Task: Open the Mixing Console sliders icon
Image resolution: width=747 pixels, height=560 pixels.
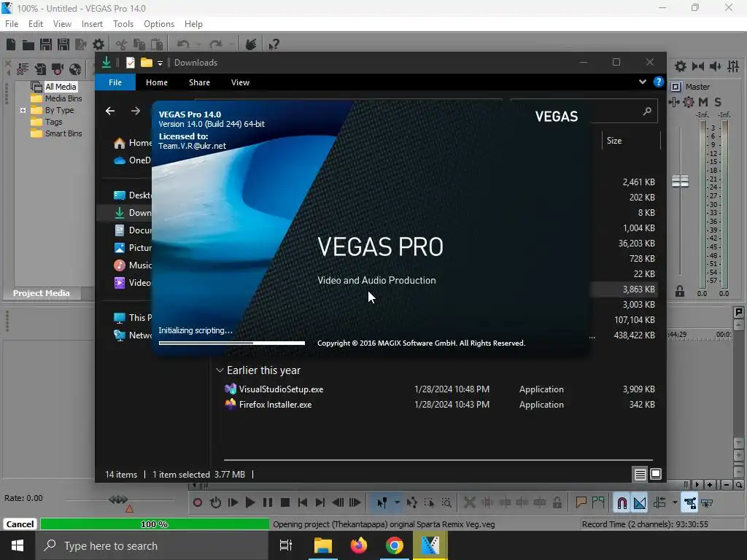Action: pyautogui.click(x=732, y=66)
